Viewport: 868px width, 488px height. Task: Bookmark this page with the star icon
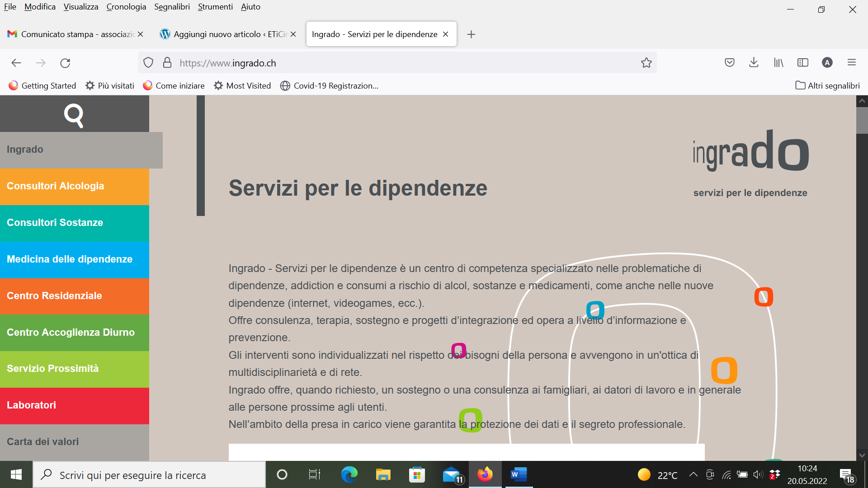click(x=646, y=63)
